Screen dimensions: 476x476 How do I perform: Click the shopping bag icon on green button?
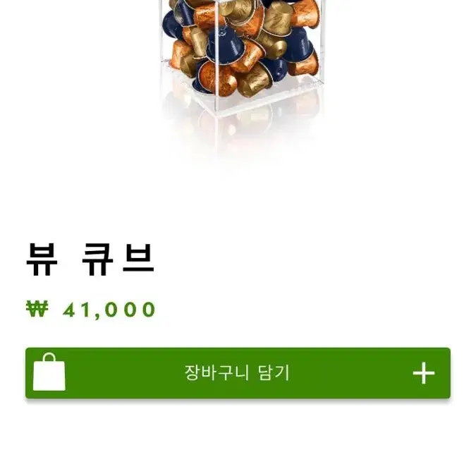(x=49, y=372)
